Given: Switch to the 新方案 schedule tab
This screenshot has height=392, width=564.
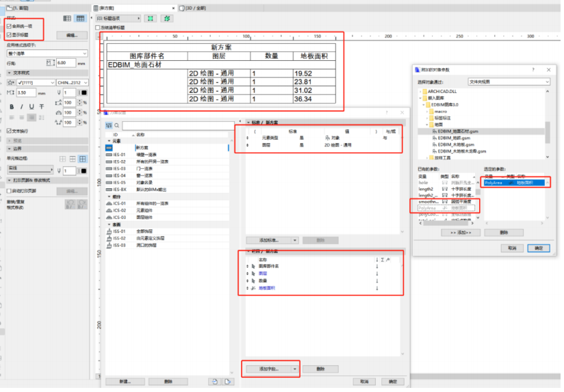Looking at the screenshot, I should [x=135, y=8].
